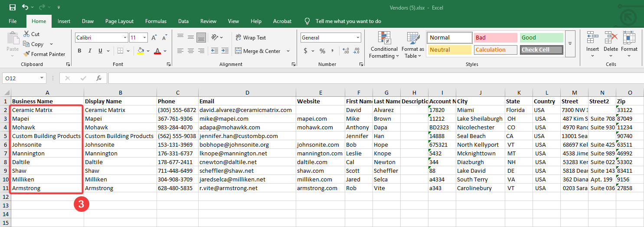Image resolution: width=644 pixels, height=227 pixels.
Task: Click the Borders icon
Action: (121, 51)
